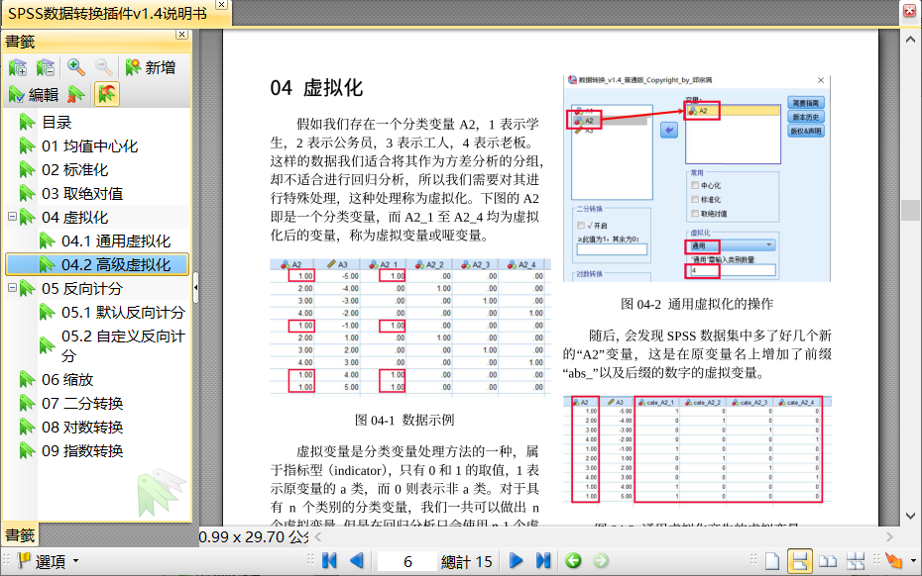The height and width of the screenshot is (576, 922).
Task: Jump to bookmark 08 对数转换
Action: [x=82, y=427]
